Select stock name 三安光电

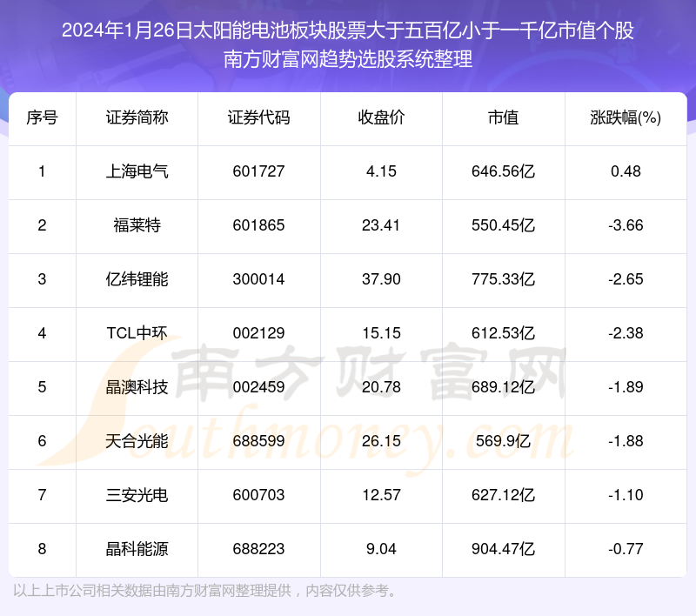[137, 495]
